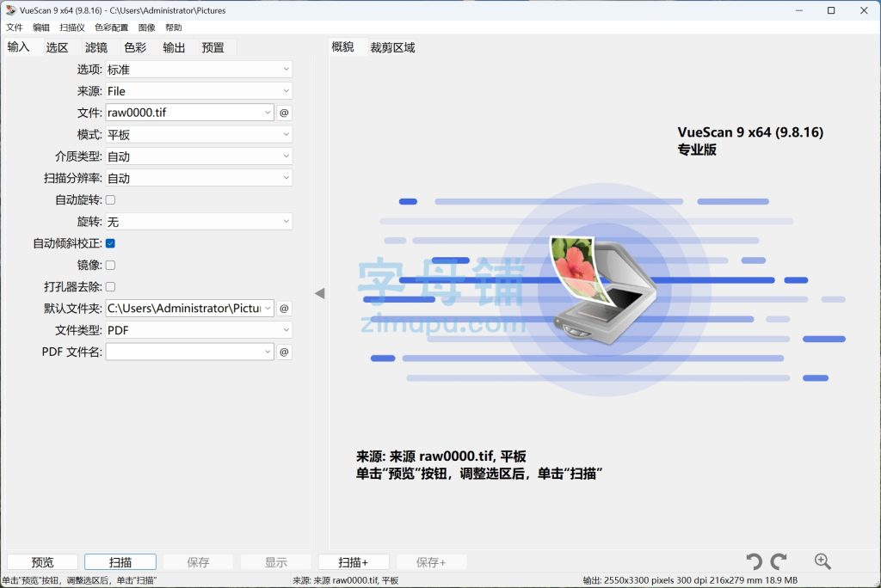The image size is (881, 588).
Task: Click the PDF 文件名 input field
Action: tap(184, 352)
